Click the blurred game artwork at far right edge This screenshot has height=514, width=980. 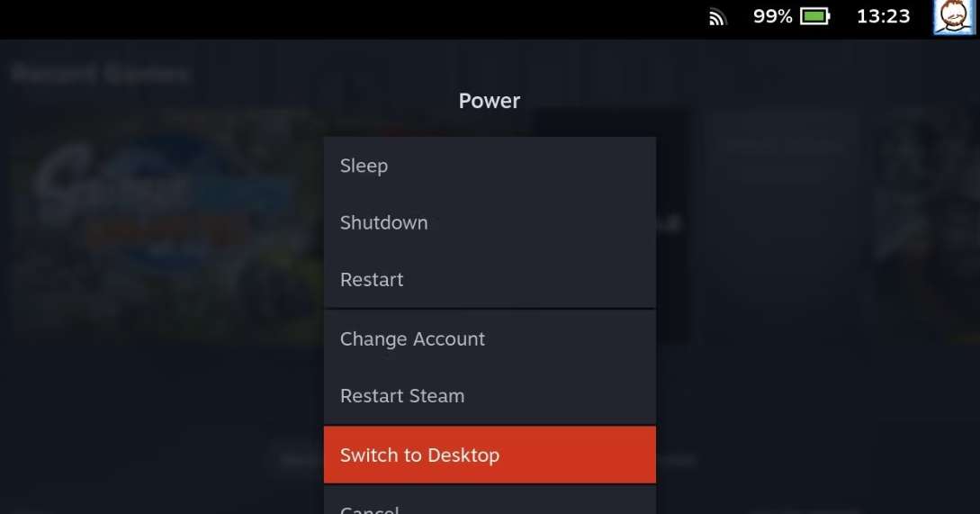[x=926, y=225]
